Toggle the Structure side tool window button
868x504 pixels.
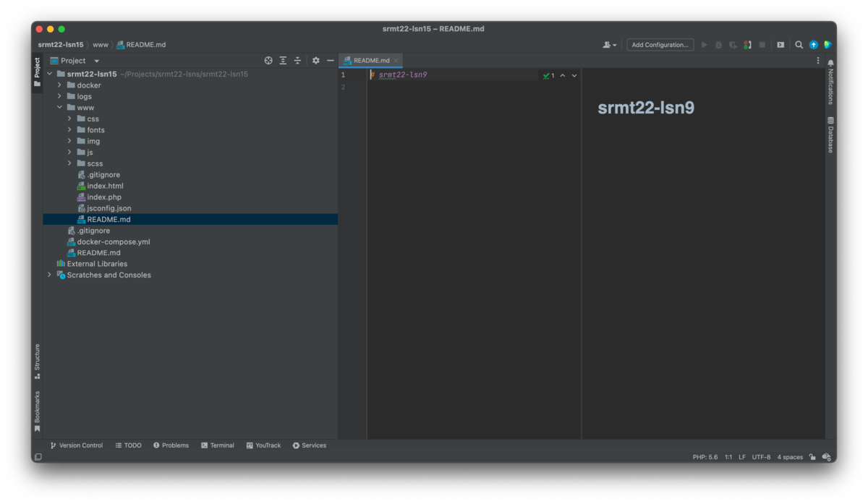pyautogui.click(x=37, y=361)
